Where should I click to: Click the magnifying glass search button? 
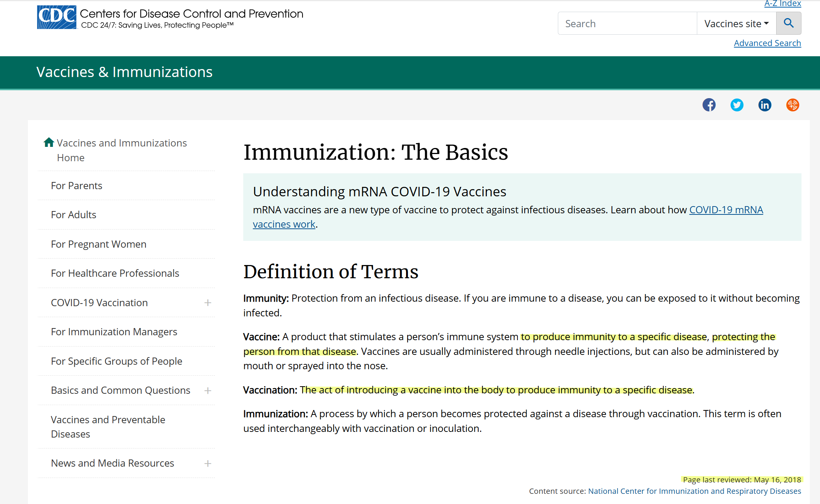(788, 23)
